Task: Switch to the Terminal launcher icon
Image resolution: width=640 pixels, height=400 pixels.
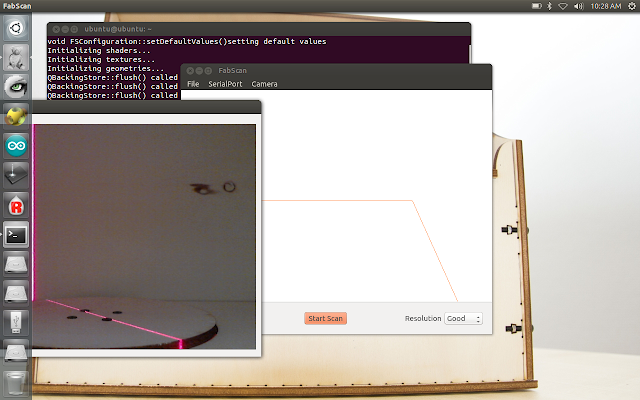Action: (x=16, y=235)
